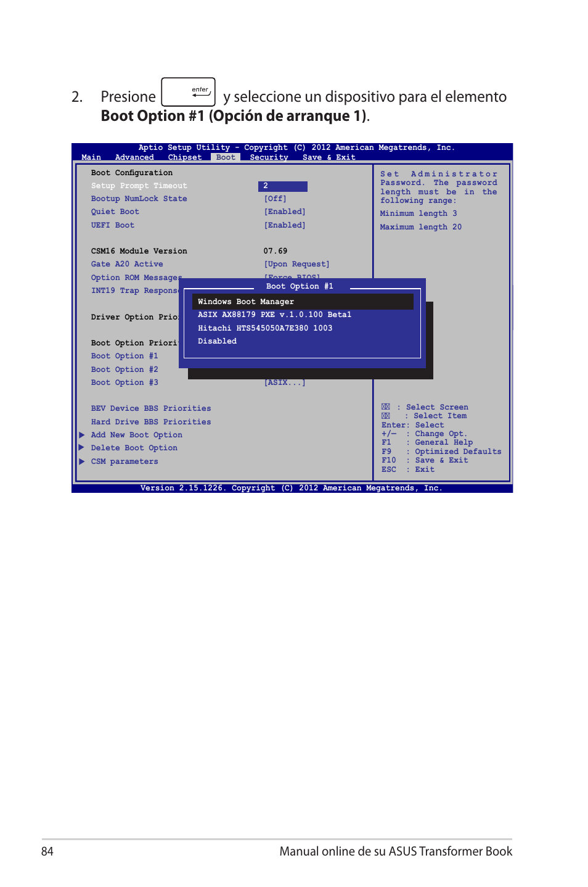588x887 pixels.
Task: Click Minimum length 3 help text
Action: [x=419, y=213]
